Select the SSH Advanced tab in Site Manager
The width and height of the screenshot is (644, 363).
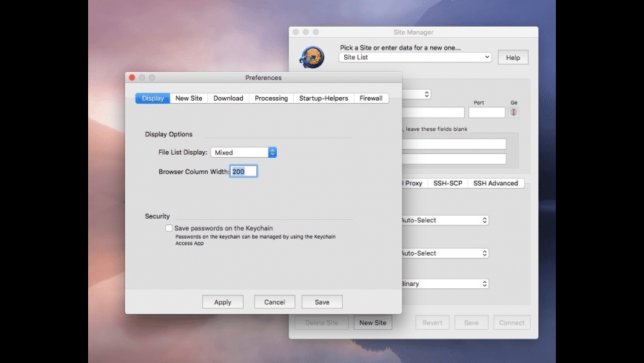(495, 183)
